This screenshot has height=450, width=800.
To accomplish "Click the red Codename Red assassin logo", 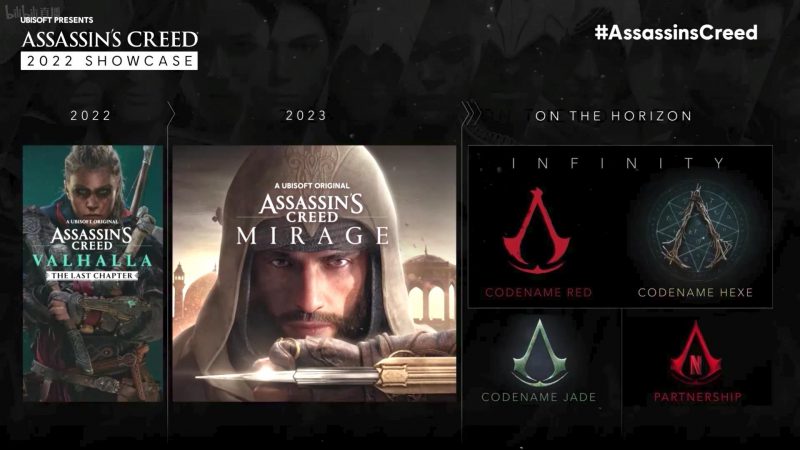I will (x=537, y=231).
